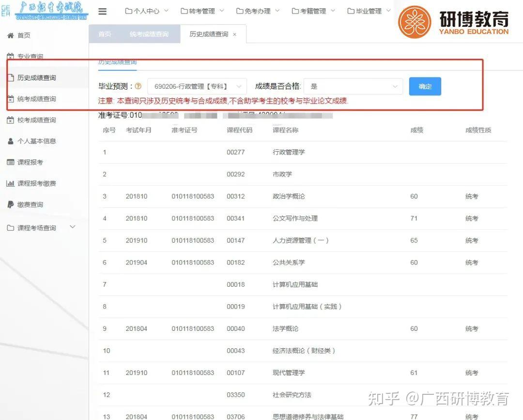Close the 历史成绩查询 tab
Viewport: 523px width, 420px height.
coord(234,34)
